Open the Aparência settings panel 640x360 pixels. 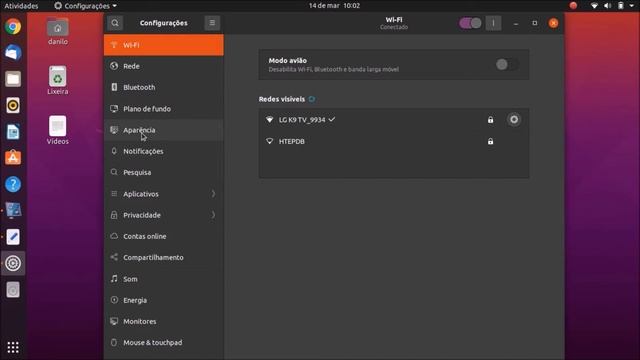coord(164,130)
